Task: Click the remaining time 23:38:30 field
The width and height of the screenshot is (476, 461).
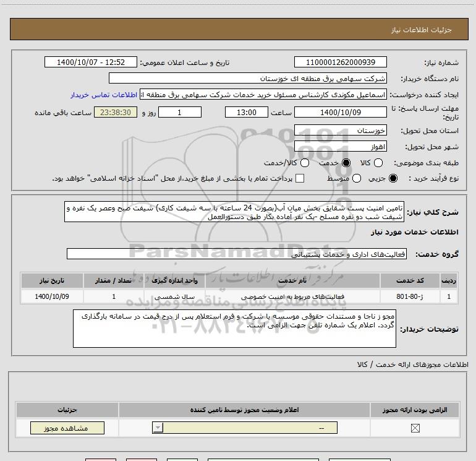Action: click(x=116, y=113)
